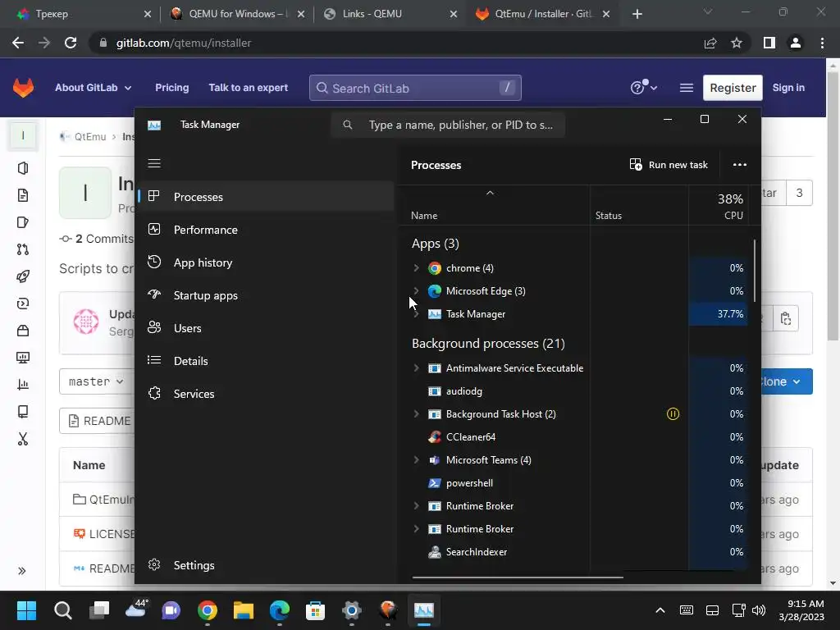Screen dimensions: 840x630
Task: Bookmark this page with star icon
Action: (737, 43)
